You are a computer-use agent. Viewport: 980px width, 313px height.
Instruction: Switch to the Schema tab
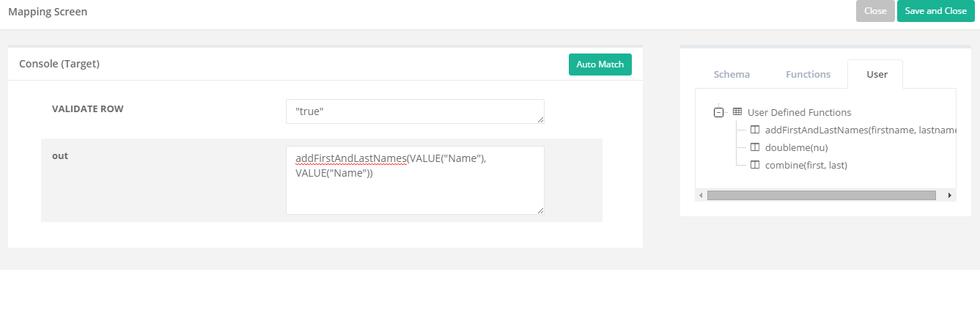click(732, 74)
